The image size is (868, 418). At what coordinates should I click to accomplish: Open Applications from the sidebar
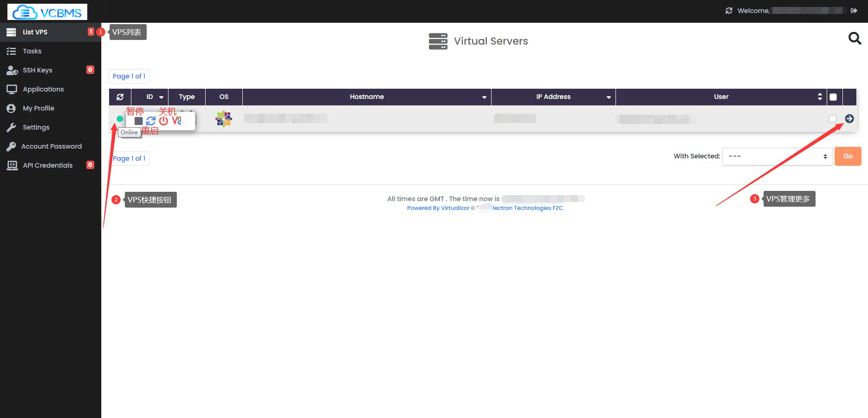[x=50, y=89]
